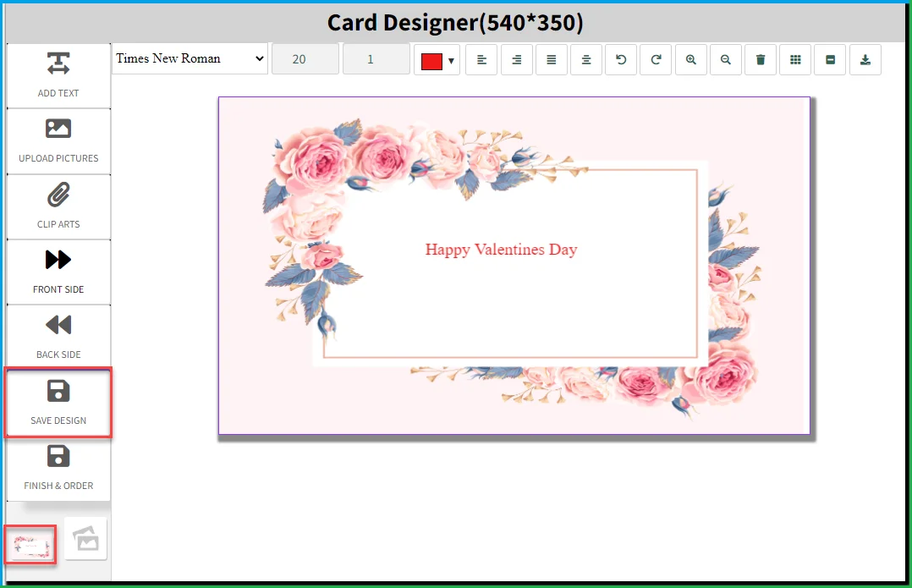The image size is (912, 588).
Task: Redo the last action
Action: click(656, 59)
